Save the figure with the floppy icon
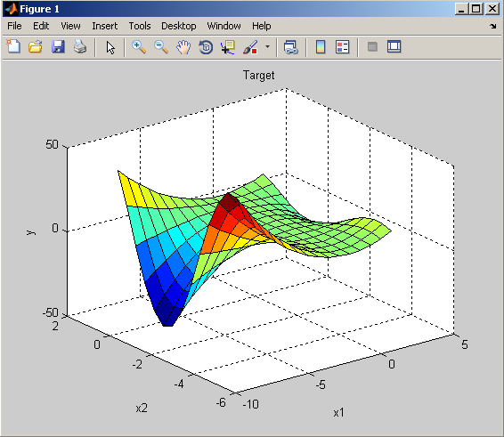 pos(58,47)
